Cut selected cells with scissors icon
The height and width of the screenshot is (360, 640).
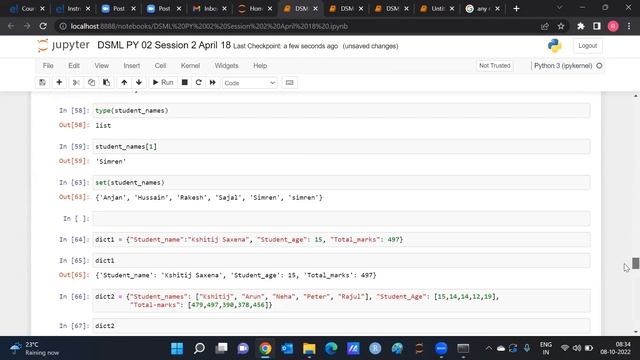coord(76,82)
